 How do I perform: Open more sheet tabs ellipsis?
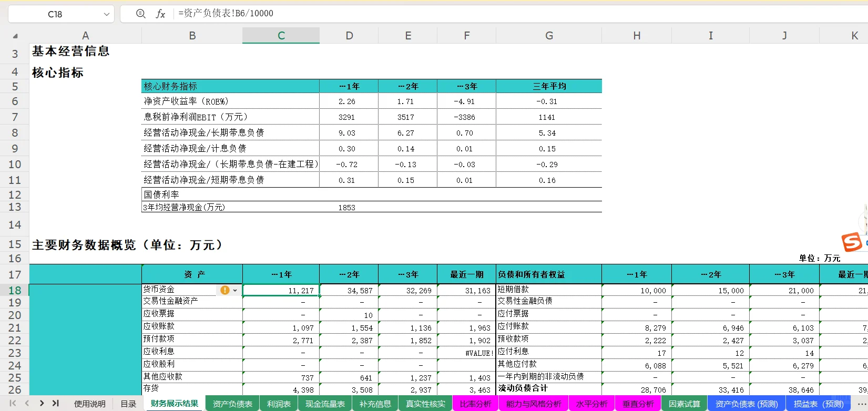click(x=861, y=404)
